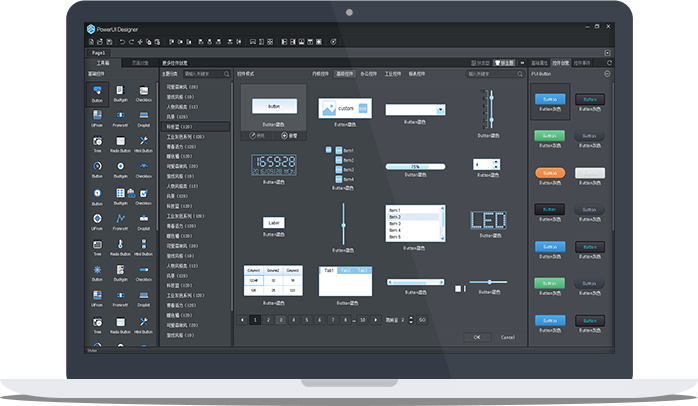
Task: Select page 4 in the pagination
Action: pos(293,320)
